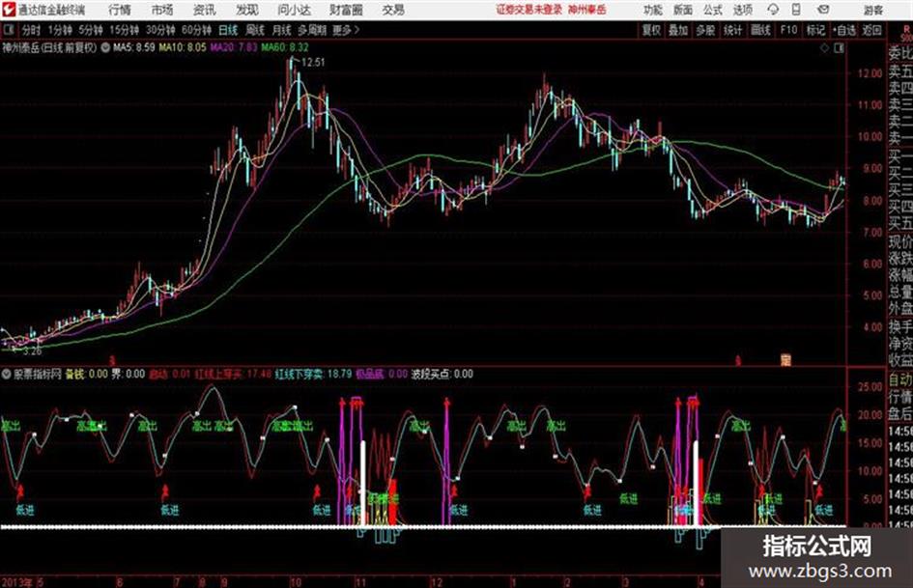The width and height of the screenshot is (913, 588).
Task: Switch to 周线 period tab
Action: pyautogui.click(x=254, y=30)
